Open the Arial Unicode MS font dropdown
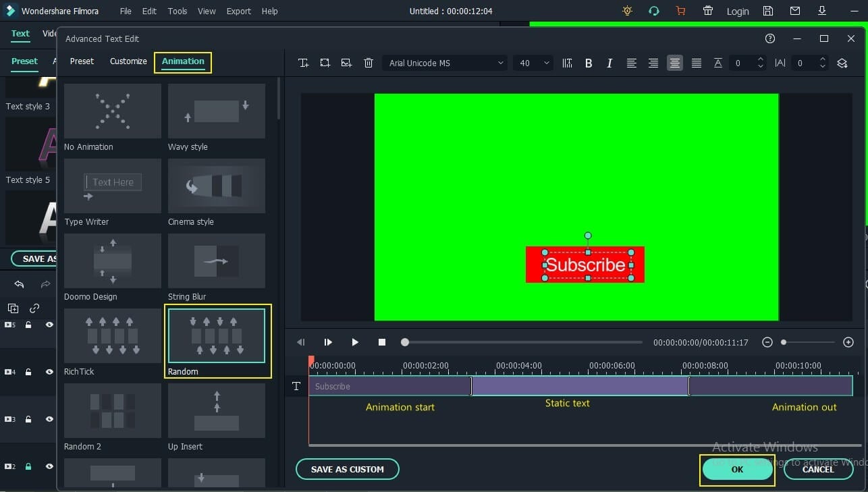Viewport: 868px width, 492px height. [445, 63]
